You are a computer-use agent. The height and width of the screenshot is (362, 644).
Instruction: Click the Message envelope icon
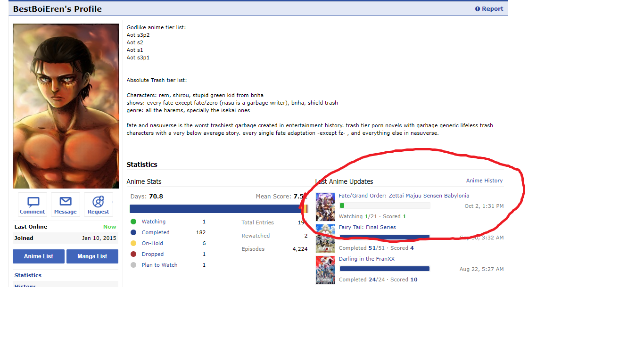coord(65,202)
